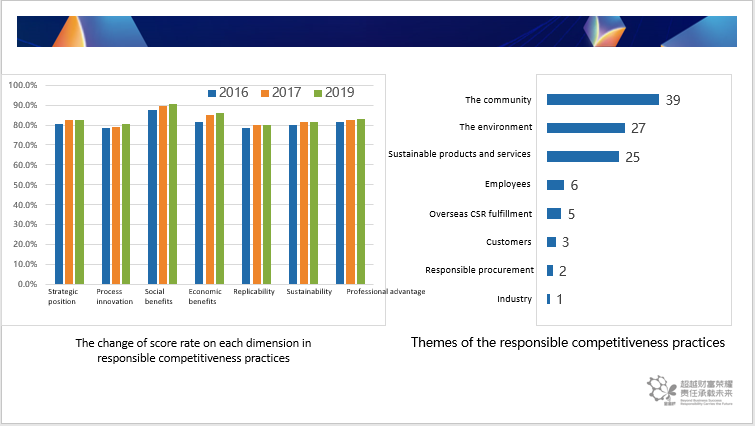Click the green Social benefits 2019 bar
Image resolution: width=755 pixels, height=426 pixels.
click(173, 194)
